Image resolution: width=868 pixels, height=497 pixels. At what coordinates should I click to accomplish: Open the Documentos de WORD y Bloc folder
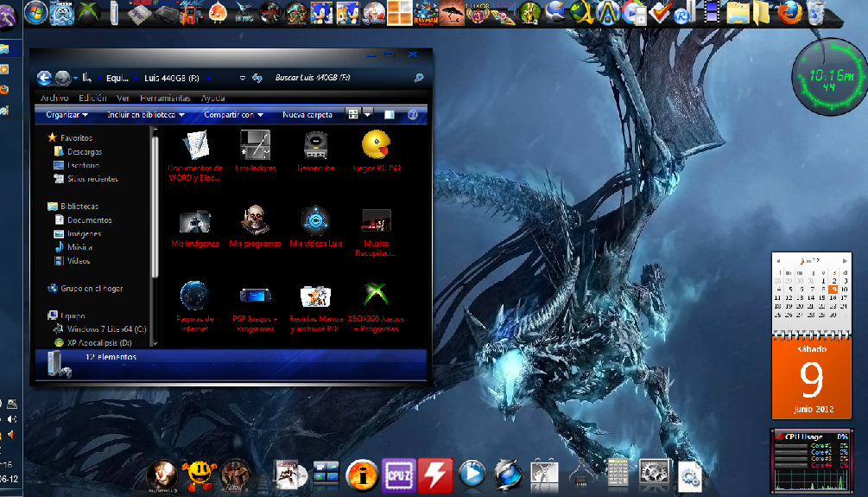click(x=195, y=156)
